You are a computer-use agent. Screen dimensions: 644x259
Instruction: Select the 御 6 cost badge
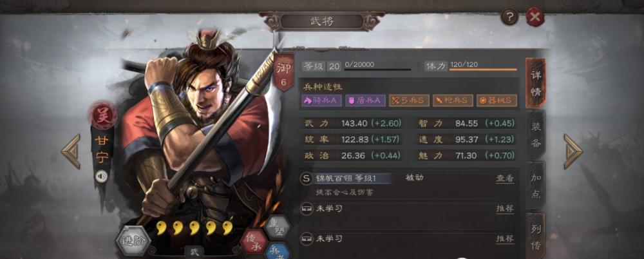[284, 72]
